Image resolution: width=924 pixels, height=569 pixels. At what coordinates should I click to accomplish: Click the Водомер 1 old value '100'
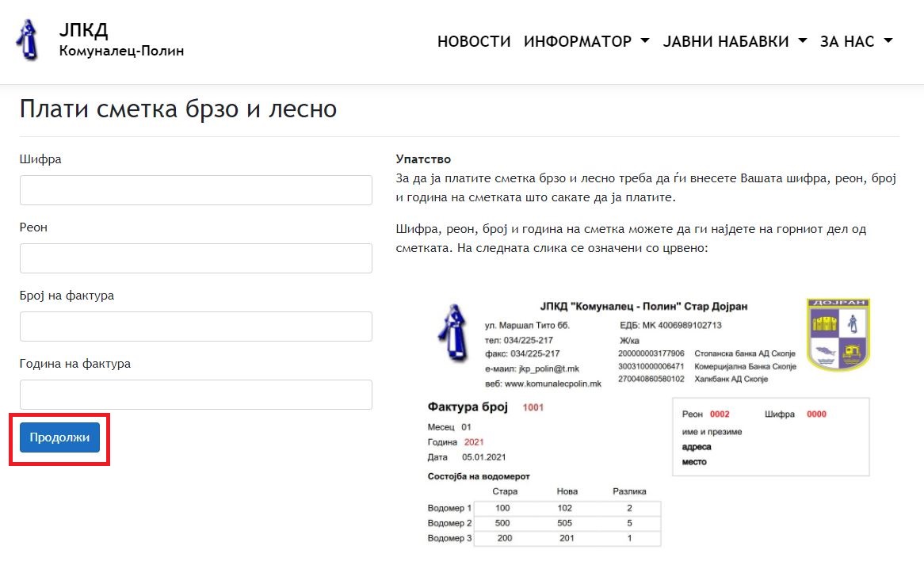click(x=502, y=508)
